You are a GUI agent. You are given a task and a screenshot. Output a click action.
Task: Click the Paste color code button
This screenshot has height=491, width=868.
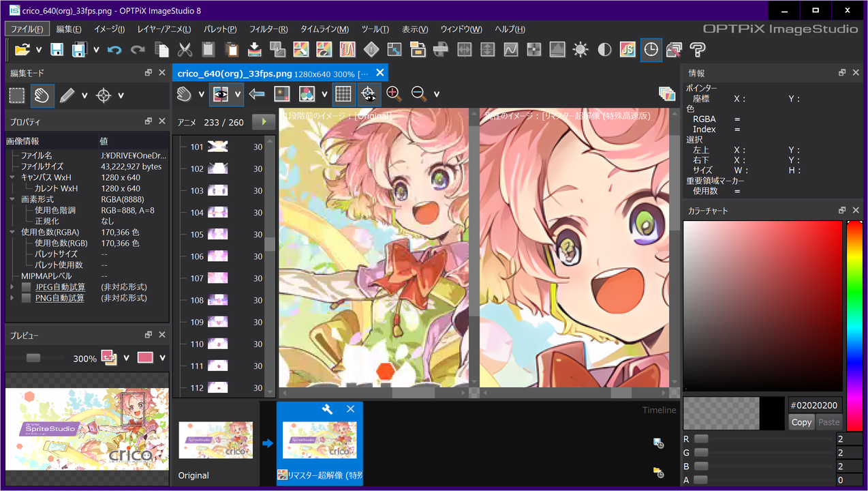(x=828, y=422)
